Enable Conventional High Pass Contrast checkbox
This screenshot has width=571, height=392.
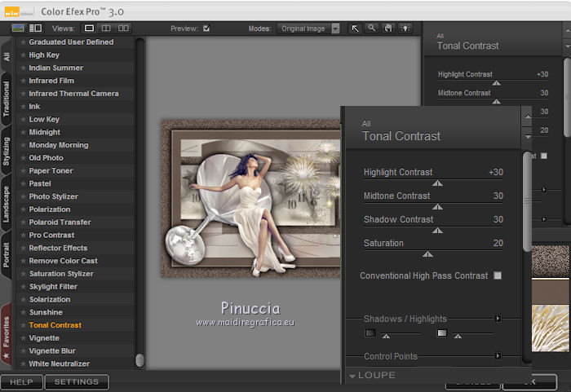[498, 276]
